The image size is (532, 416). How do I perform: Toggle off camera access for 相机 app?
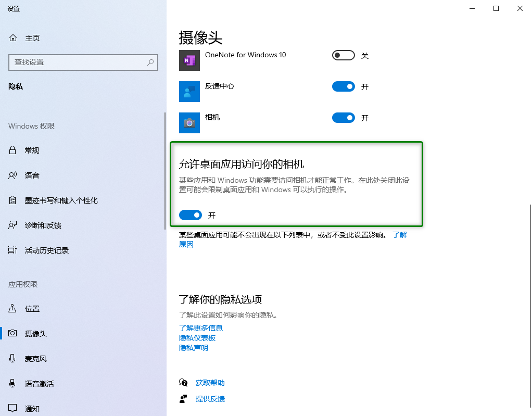point(344,118)
